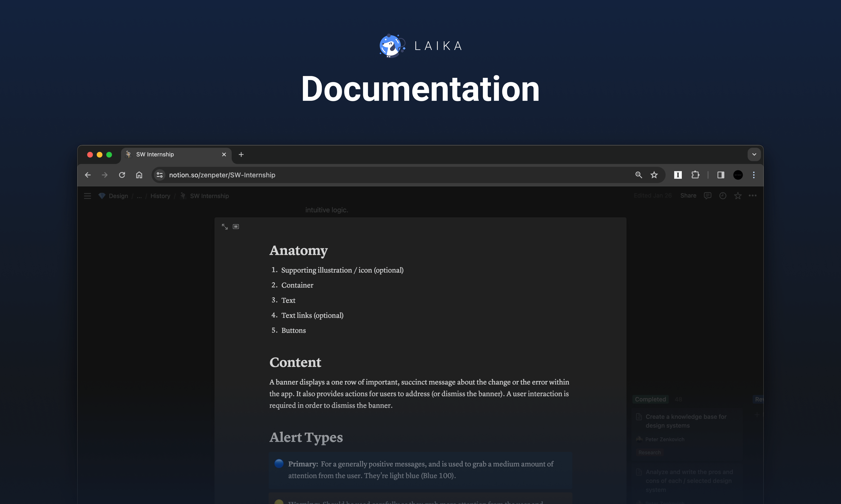The width and height of the screenshot is (841, 504).
Task: Open the page options three-dot menu
Action: [753, 196]
